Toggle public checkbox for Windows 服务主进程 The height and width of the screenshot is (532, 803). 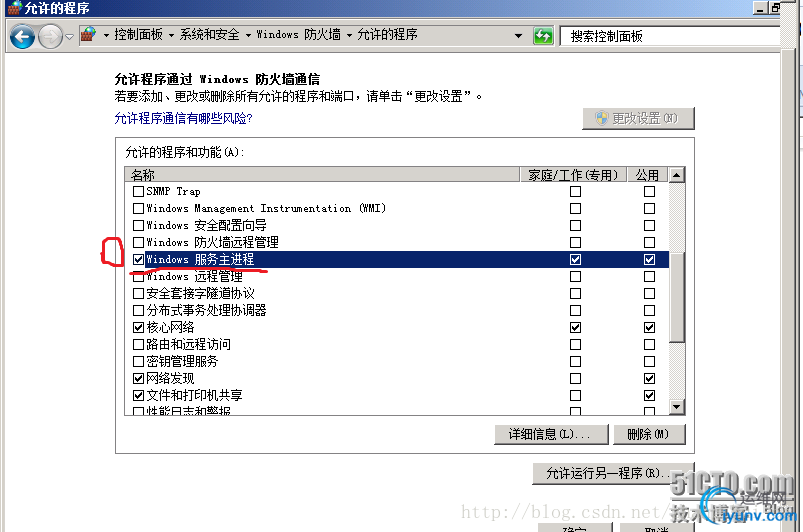649,260
